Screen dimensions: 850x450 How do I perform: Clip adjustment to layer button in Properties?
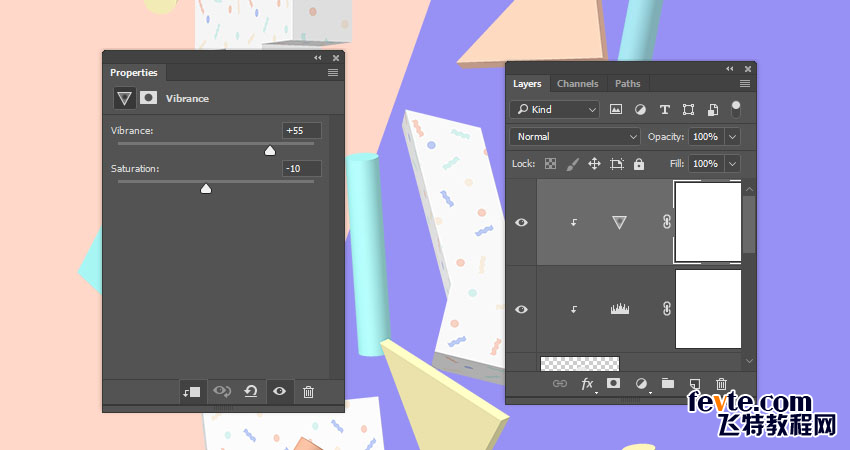(192, 391)
